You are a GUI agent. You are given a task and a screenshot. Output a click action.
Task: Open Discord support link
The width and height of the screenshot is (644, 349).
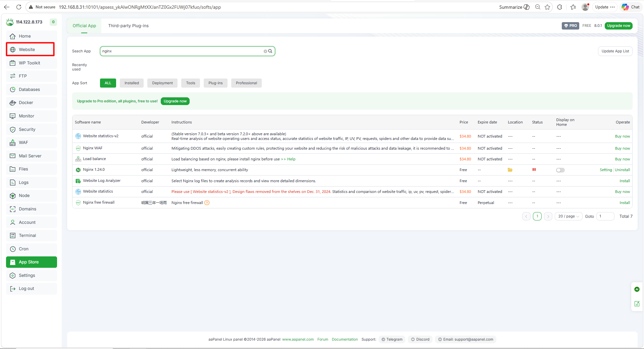tap(420, 340)
